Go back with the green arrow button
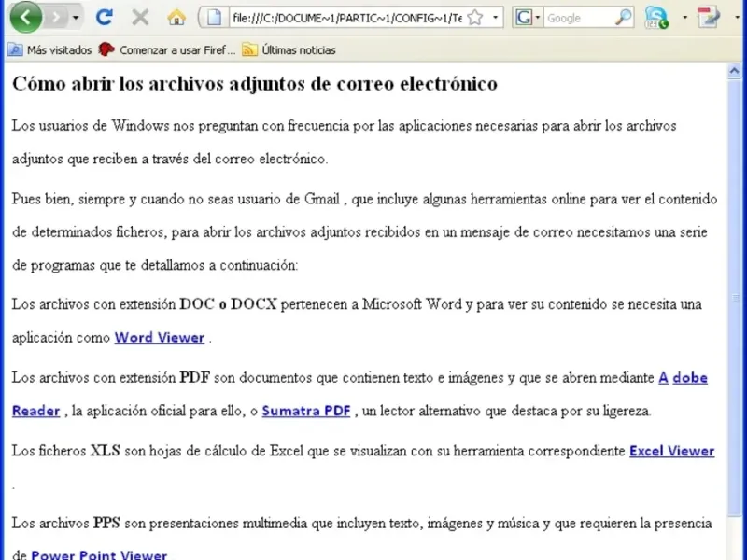Viewport: 747px width, 560px height. 26,18
